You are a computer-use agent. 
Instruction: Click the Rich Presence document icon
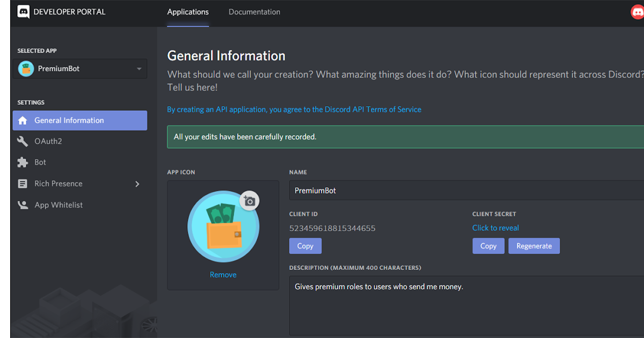coord(23,183)
